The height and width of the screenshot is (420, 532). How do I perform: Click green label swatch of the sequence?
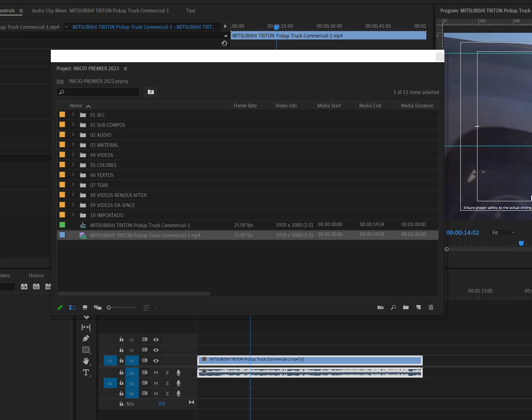(x=62, y=225)
